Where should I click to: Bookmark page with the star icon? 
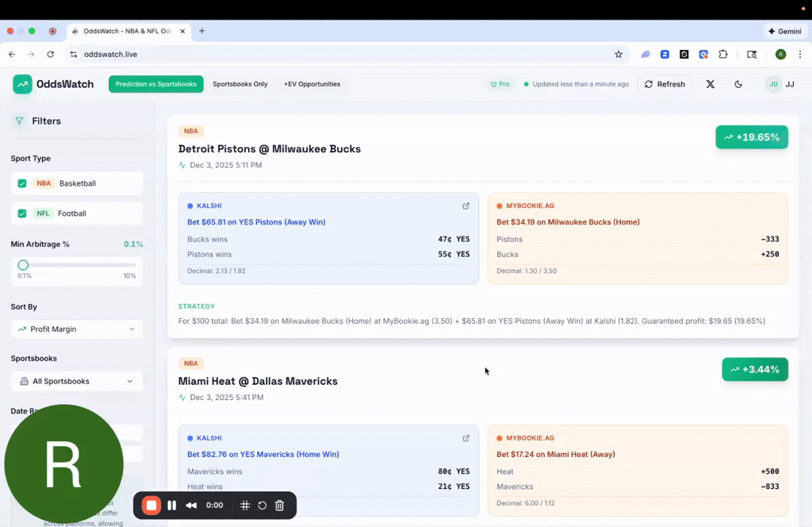pyautogui.click(x=619, y=54)
